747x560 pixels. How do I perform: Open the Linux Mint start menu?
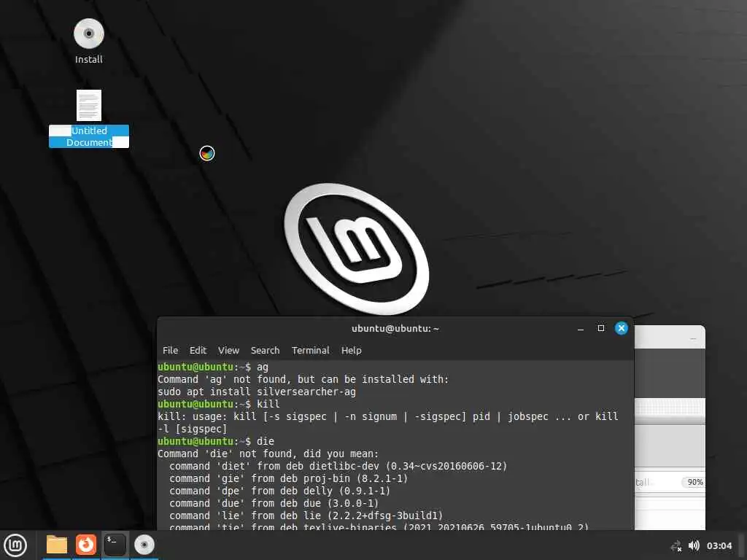15,545
